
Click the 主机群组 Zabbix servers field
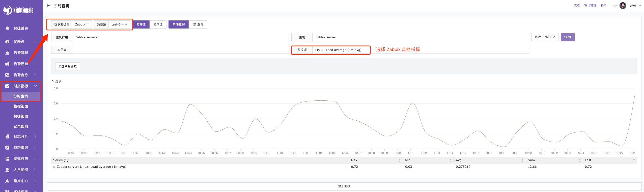(x=180, y=37)
